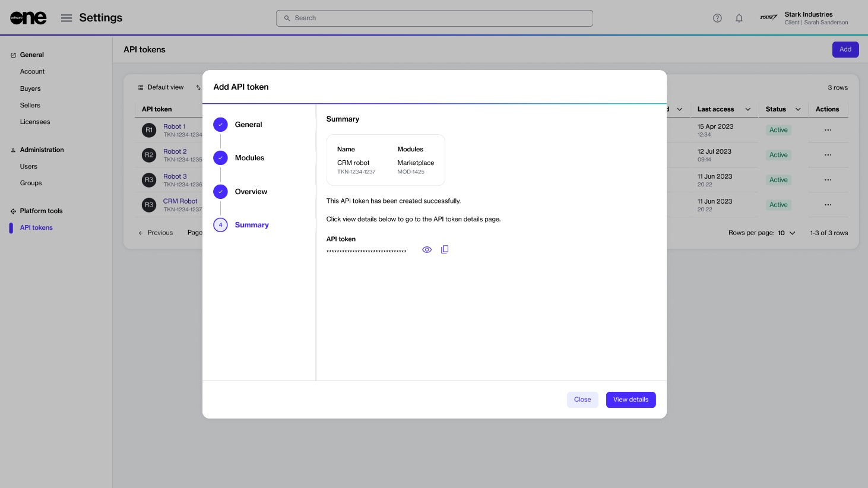This screenshot has height=488, width=868.
Task: Close the Add API token dialog
Action: click(x=582, y=400)
